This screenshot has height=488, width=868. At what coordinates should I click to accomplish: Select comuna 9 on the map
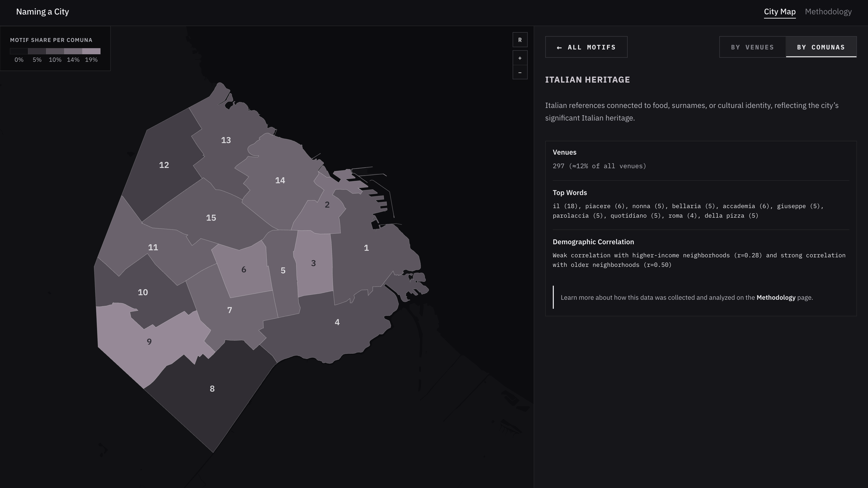(149, 342)
